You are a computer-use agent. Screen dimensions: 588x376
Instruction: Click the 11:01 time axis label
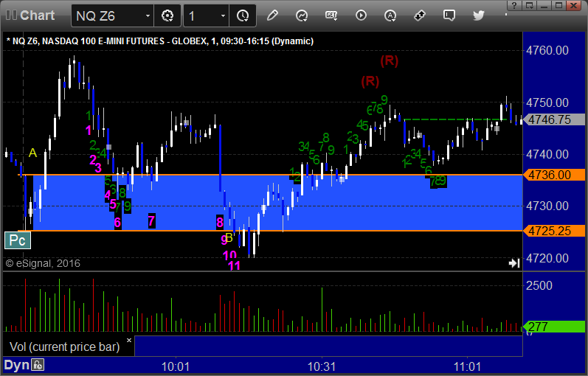pos(467,366)
